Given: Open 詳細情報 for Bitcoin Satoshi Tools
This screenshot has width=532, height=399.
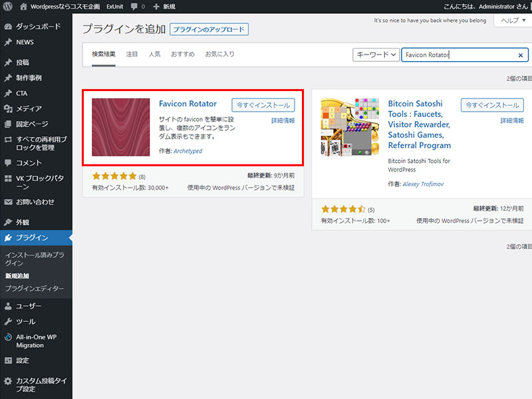Looking at the screenshot, I should [512, 121].
